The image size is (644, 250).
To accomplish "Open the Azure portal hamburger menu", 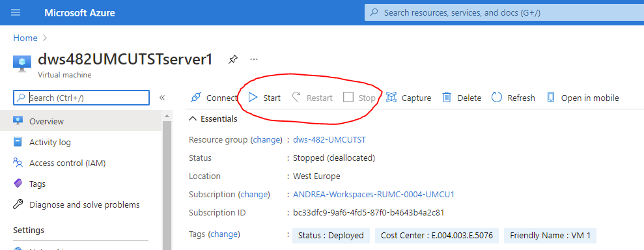I will pos(16,13).
